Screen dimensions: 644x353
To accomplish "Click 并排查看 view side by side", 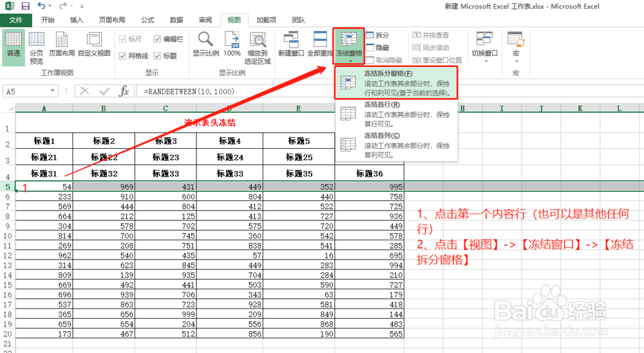I will coord(430,35).
